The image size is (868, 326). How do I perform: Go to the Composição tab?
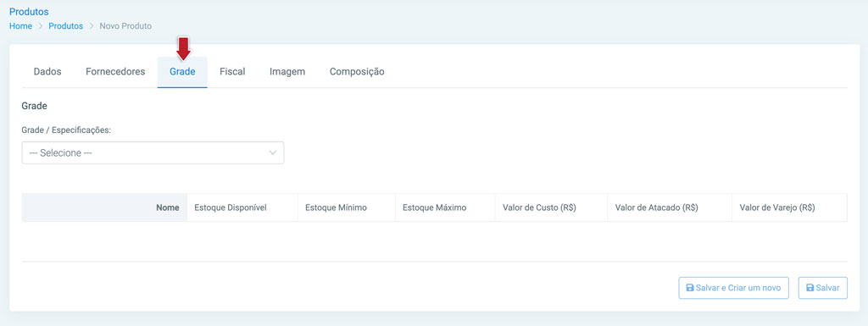[x=357, y=72]
